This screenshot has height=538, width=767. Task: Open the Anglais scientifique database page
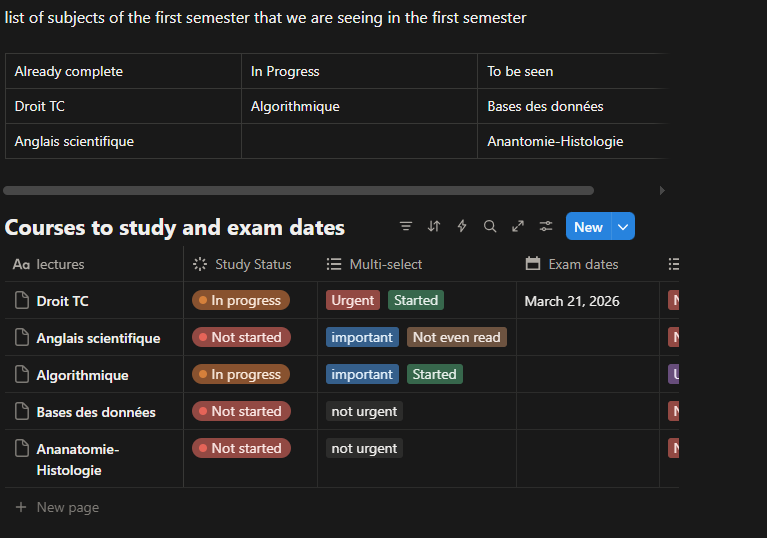point(98,338)
